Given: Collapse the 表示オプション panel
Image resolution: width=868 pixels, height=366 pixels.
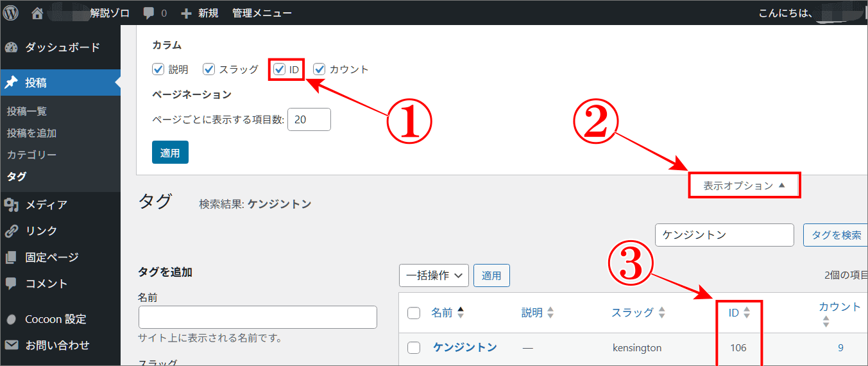Looking at the screenshot, I should (x=744, y=186).
